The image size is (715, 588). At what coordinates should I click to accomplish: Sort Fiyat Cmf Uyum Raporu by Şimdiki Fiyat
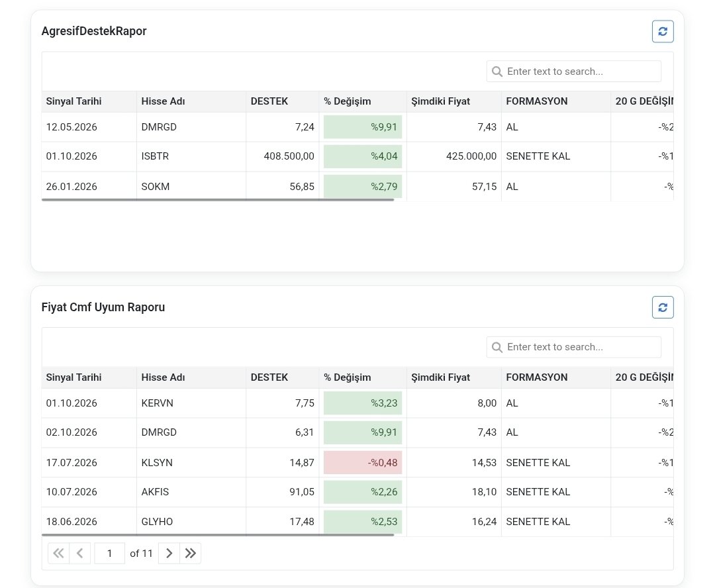(x=453, y=377)
